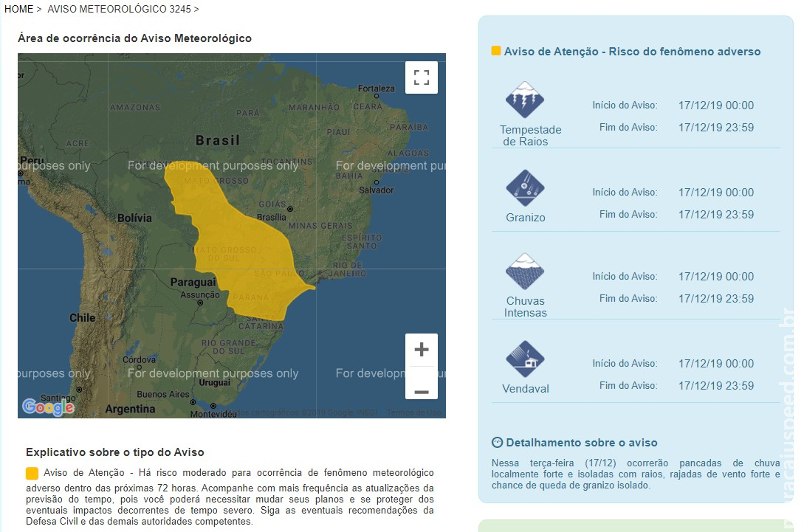Click the Chuvas Intensas rain icon
The image size is (804, 532).
click(x=525, y=272)
